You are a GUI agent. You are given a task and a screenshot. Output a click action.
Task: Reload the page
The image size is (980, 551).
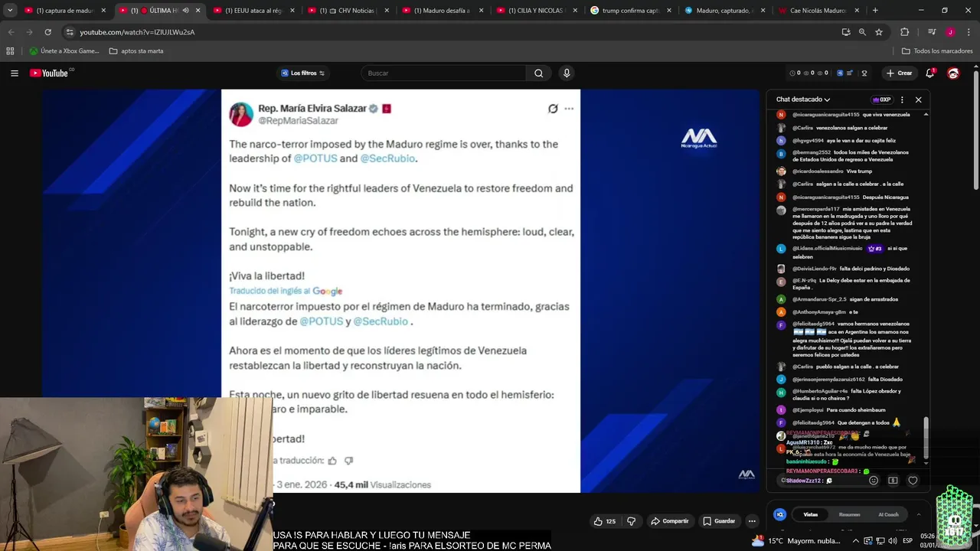coord(47,32)
